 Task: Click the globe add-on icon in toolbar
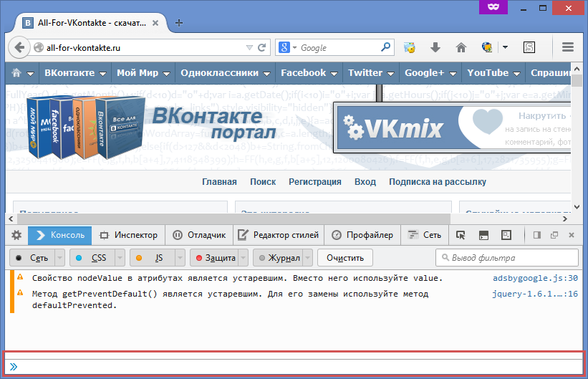point(487,47)
